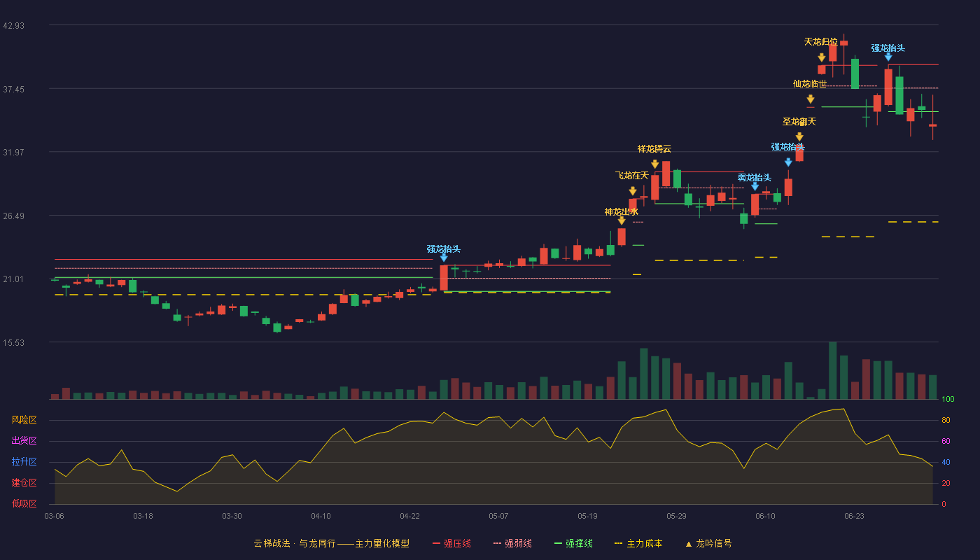Viewport: 980px width, 560px height.
Task: Toggle the 主力成本 legend item
Action: (x=638, y=543)
